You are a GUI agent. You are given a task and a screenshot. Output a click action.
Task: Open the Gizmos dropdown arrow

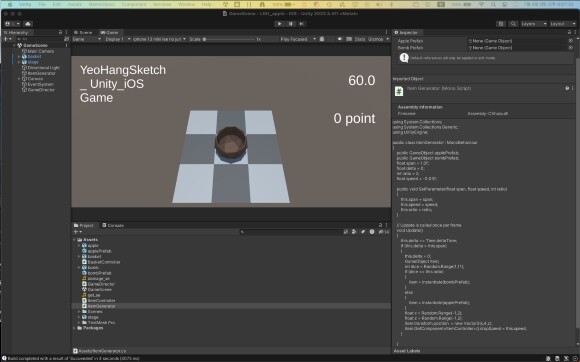click(x=387, y=39)
